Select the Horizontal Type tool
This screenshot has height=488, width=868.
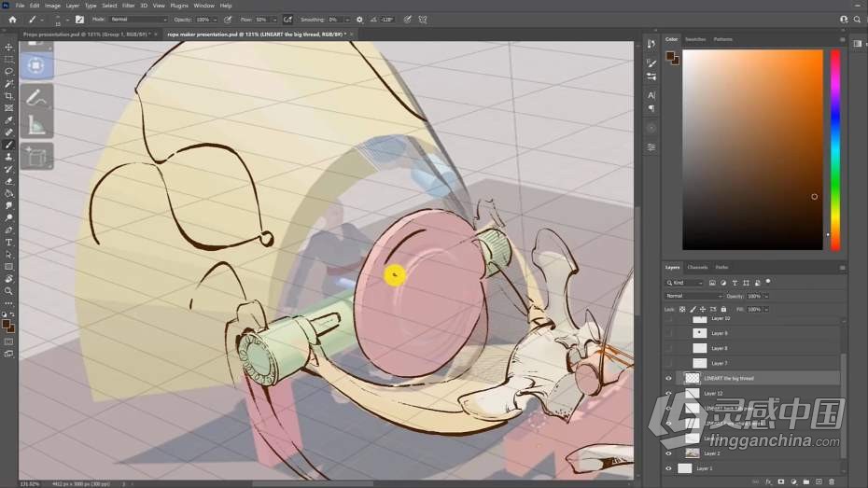click(x=9, y=243)
